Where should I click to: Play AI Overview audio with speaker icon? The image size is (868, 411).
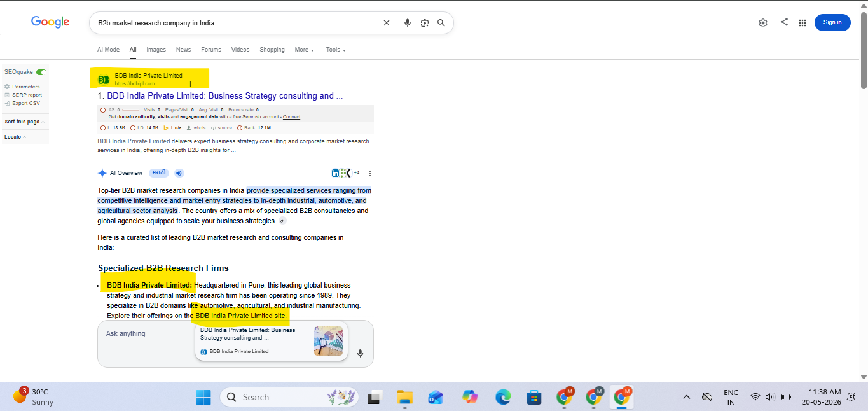click(179, 173)
